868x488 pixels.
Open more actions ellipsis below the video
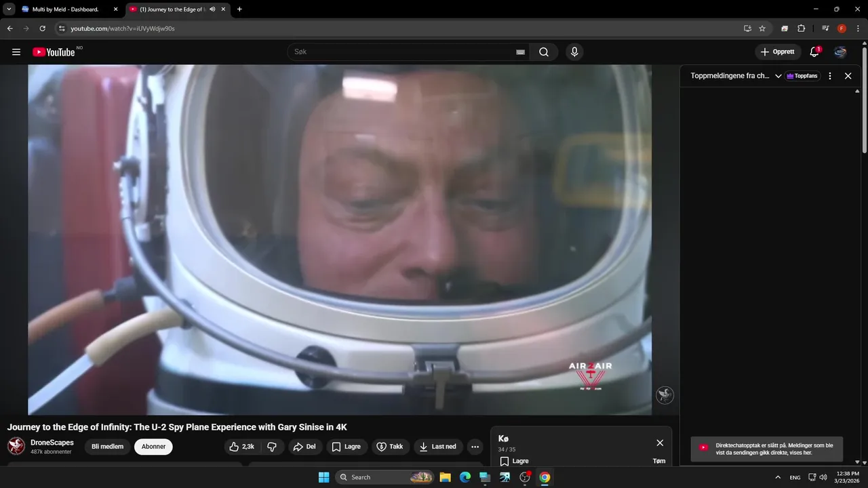pyautogui.click(x=475, y=447)
